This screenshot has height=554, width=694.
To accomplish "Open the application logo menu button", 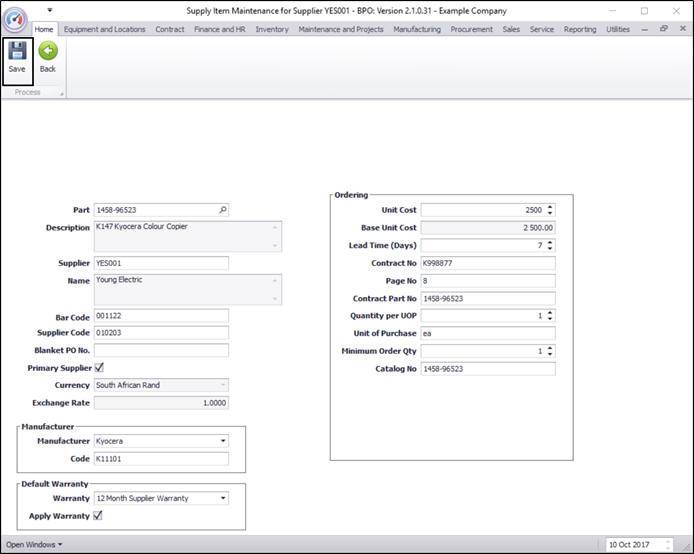I will pyautogui.click(x=15, y=19).
